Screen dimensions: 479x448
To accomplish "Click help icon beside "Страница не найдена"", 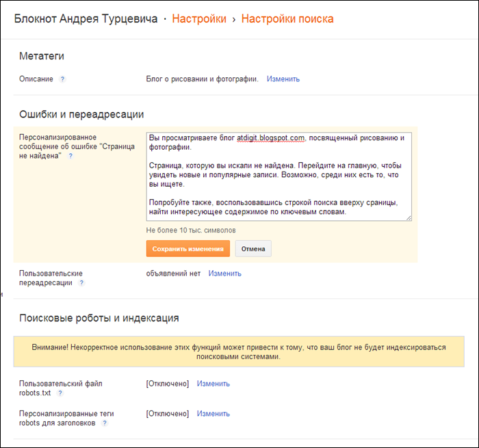I will pyautogui.click(x=70, y=156).
